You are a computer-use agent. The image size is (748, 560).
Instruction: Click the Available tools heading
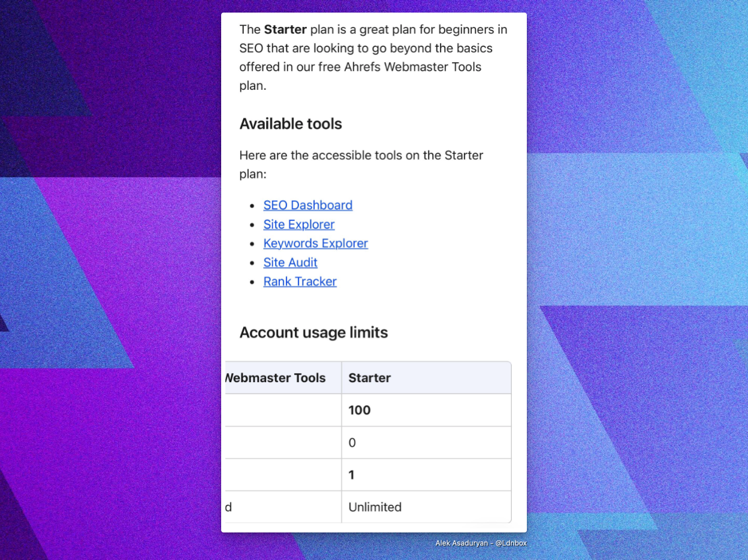291,124
